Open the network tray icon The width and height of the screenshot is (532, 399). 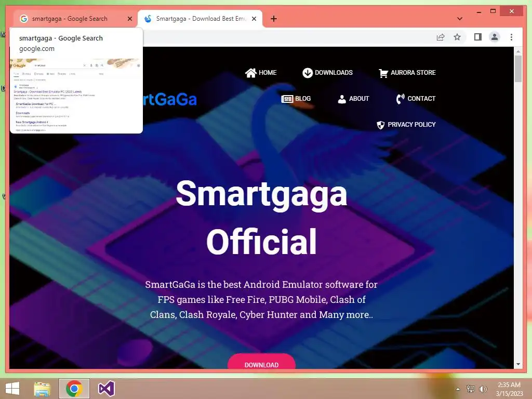coord(470,389)
